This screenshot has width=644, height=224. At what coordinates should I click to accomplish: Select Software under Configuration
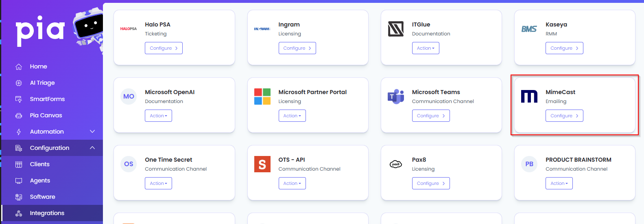click(42, 197)
